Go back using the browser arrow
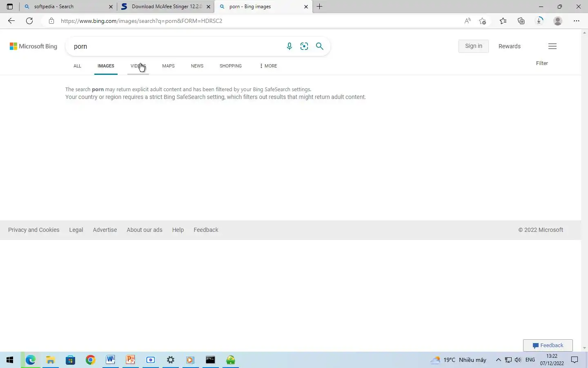 click(x=11, y=21)
